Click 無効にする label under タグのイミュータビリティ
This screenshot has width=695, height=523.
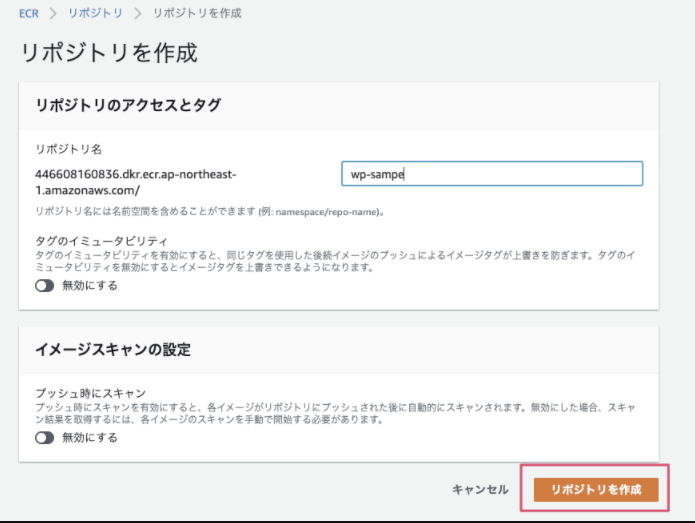click(90, 286)
